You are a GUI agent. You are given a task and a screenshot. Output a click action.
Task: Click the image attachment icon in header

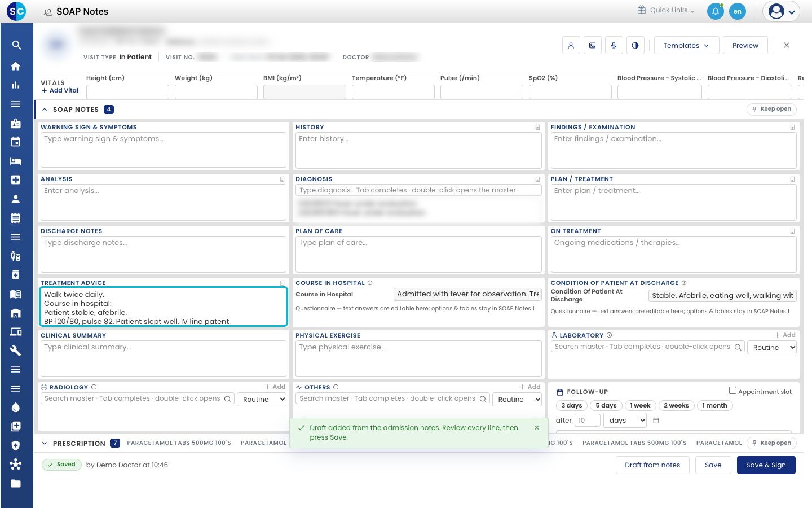[x=592, y=46]
